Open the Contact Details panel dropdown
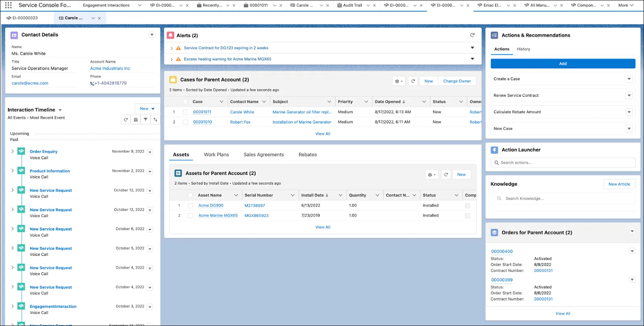Image resolution: width=644 pixels, height=326 pixels. click(152, 35)
